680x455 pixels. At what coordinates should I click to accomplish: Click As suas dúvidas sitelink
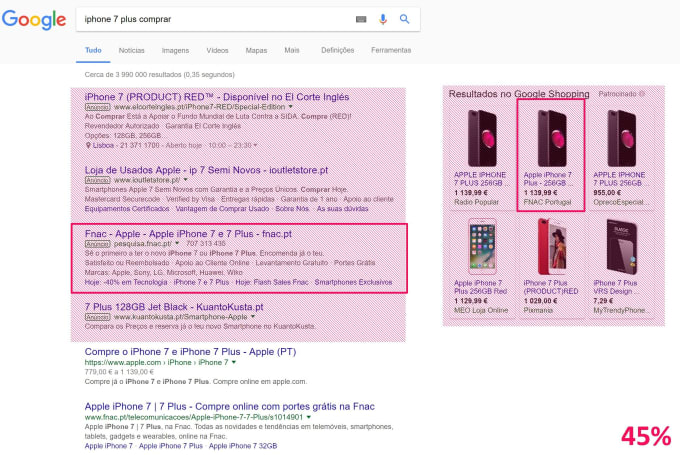343,209
